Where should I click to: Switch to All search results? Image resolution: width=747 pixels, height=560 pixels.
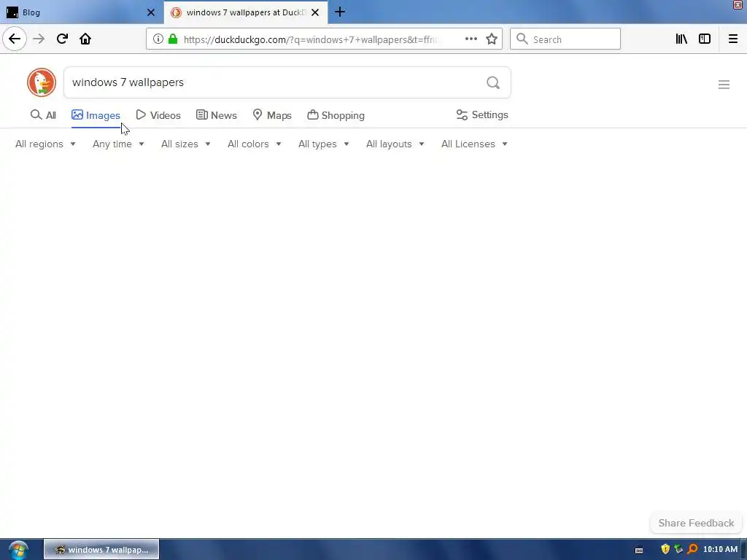(43, 115)
